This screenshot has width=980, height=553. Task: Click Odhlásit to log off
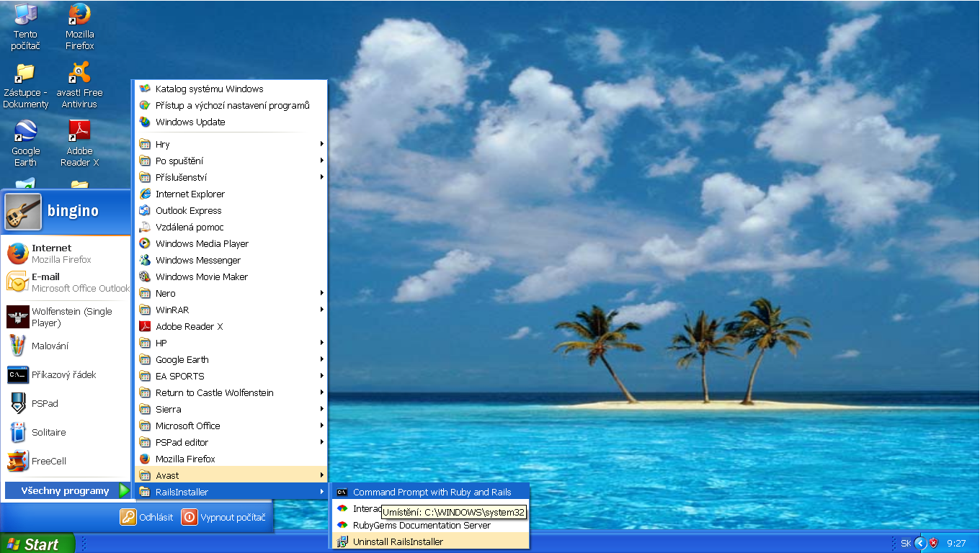[147, 517]
